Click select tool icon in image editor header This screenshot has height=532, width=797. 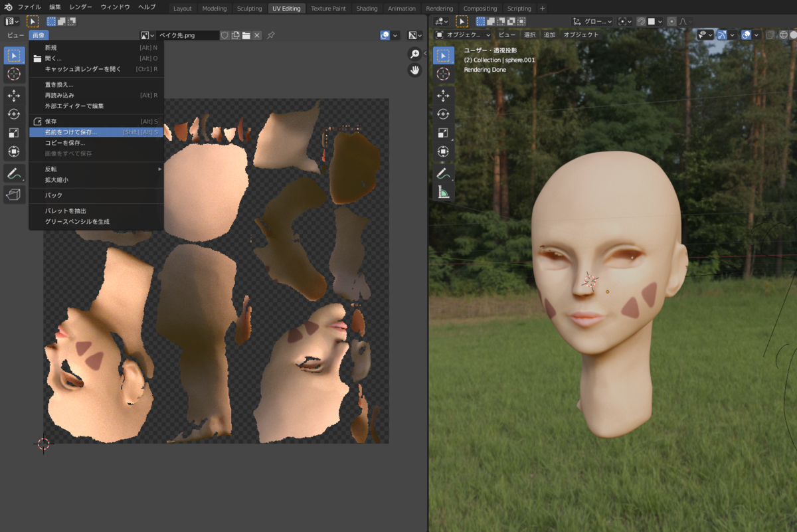33,21
